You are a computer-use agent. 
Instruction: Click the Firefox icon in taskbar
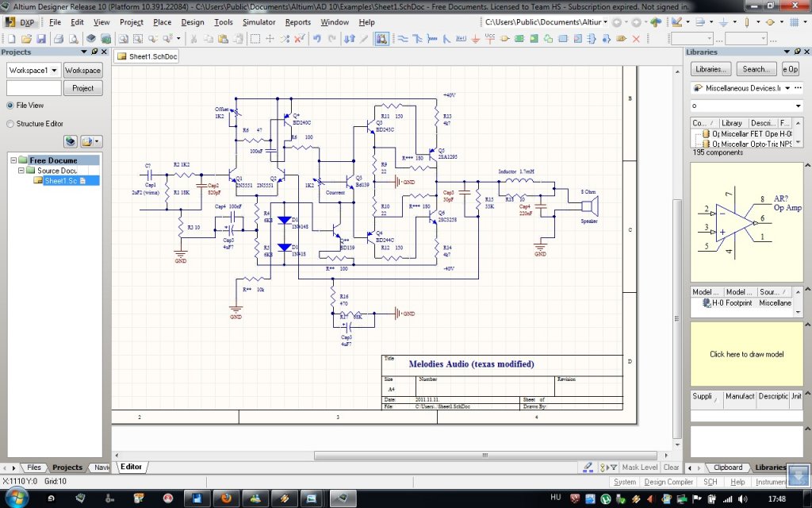(226, 498)
